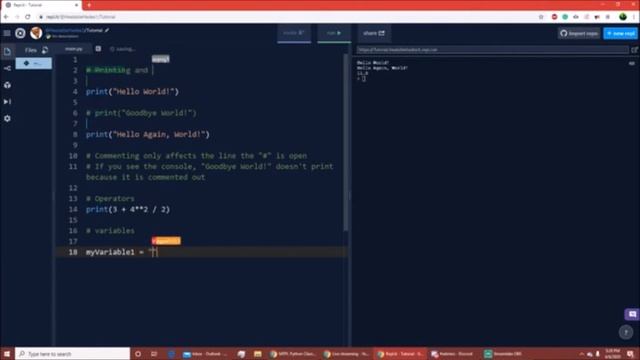Run the program with the run button
This screenshot has height=360, width=640.
click(334, 33)
